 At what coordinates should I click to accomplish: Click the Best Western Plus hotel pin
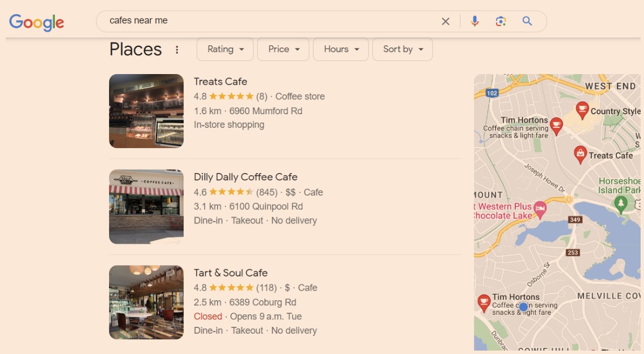540,210
